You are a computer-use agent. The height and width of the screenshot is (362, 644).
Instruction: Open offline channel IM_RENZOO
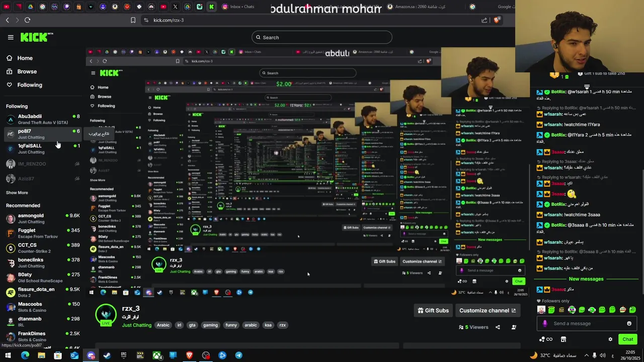click(x=42, y=164)
